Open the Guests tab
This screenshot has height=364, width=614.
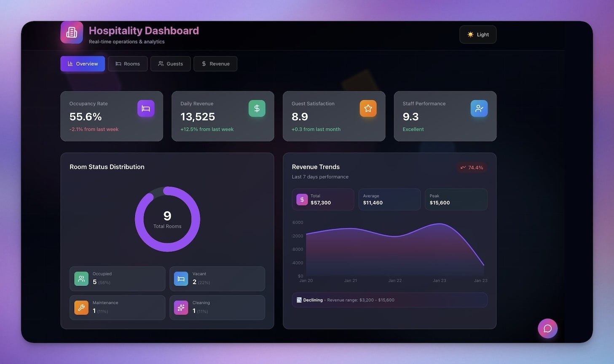click(x=170, y=64)
